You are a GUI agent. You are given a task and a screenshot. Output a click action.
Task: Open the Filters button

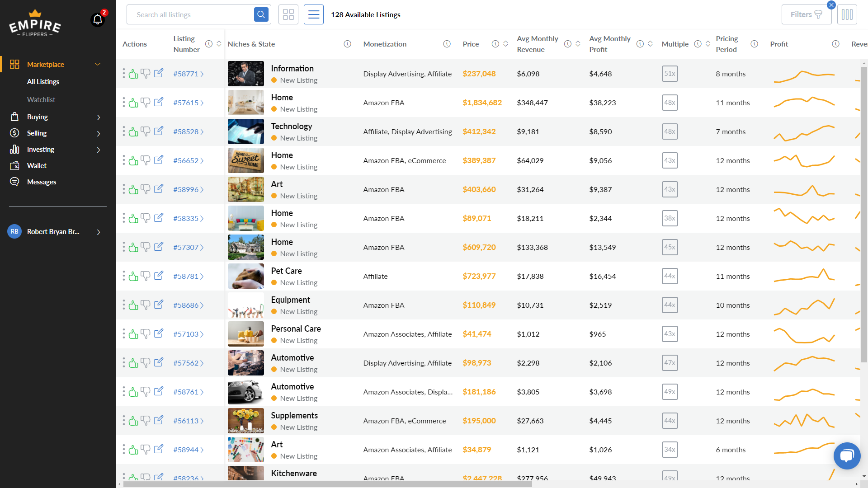807,14
